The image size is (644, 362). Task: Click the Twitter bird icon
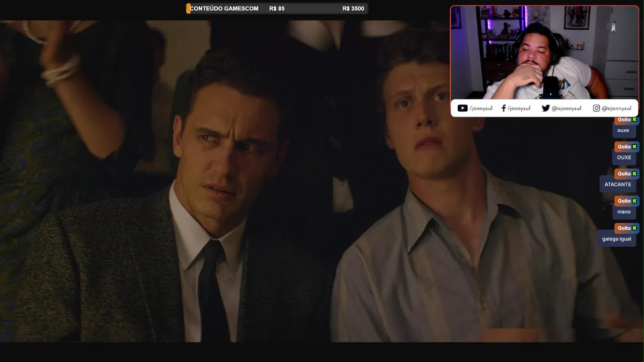[545, 108]
